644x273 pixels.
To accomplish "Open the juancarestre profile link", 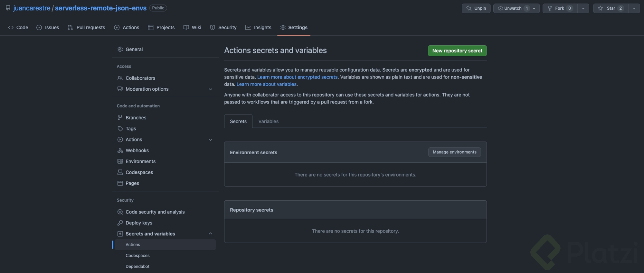I will pyautogui.click(x=32, y=8).
